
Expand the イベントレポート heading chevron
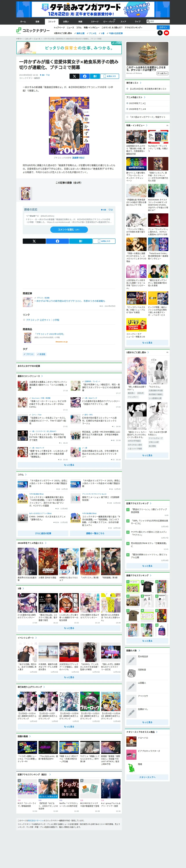[36, 638]
